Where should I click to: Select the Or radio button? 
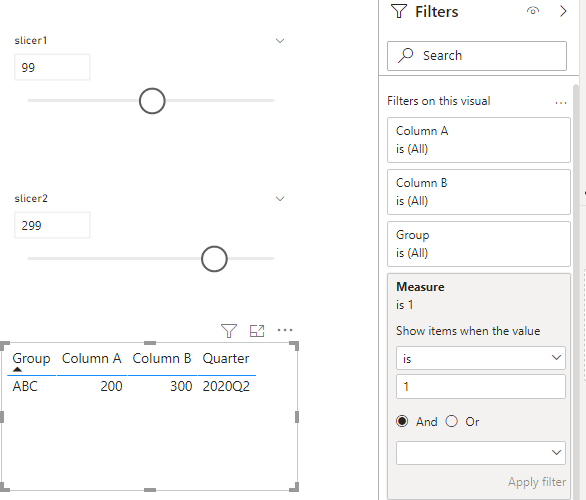451,421
